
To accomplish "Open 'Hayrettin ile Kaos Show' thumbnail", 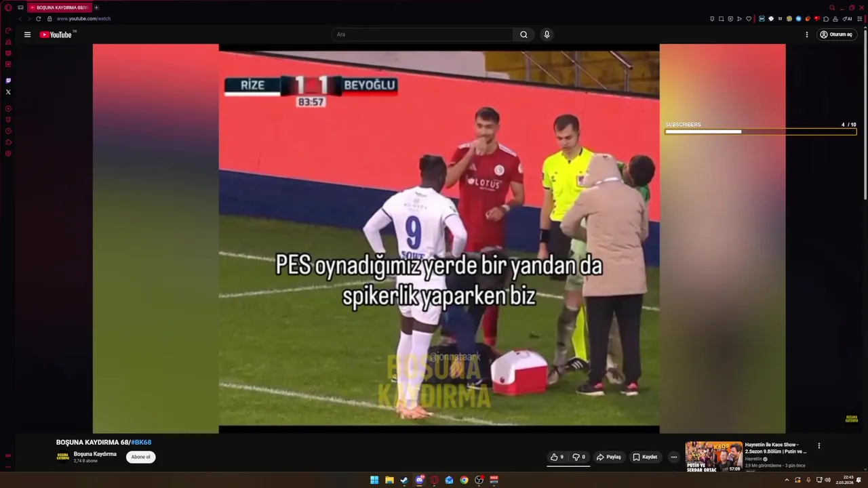I will pyautogui.click(x=713, y=457).
